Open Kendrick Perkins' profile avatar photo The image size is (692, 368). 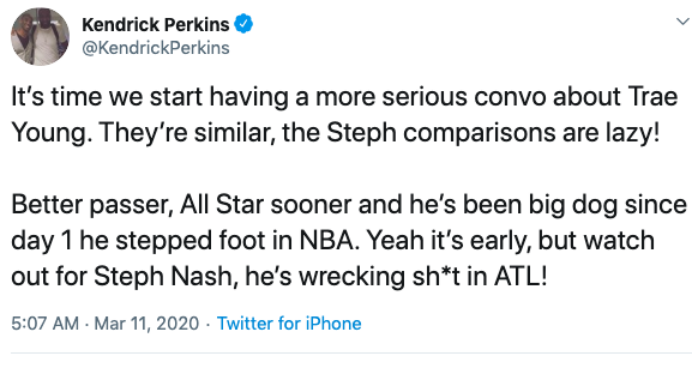(x=40, y=37)
